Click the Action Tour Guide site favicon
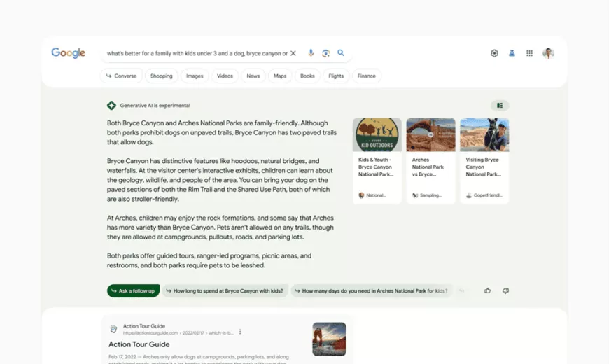This screenshot has height=364, width=609. click(113, 329)
